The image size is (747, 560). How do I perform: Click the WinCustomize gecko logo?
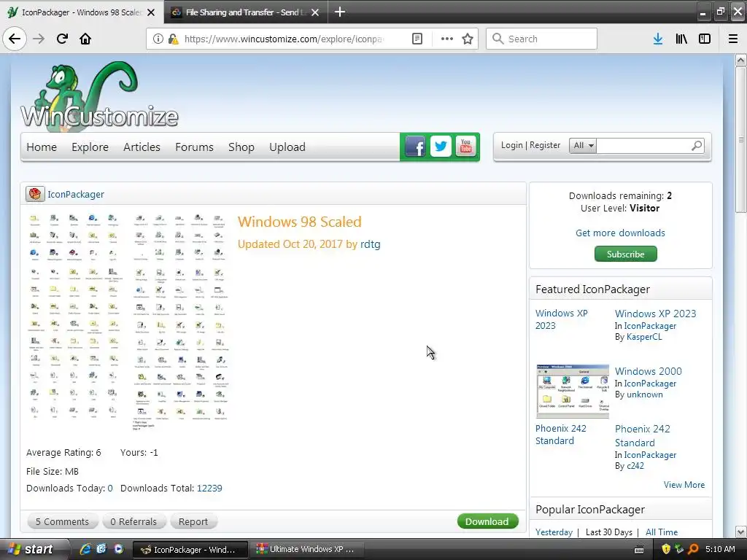[x=99, y=96]
